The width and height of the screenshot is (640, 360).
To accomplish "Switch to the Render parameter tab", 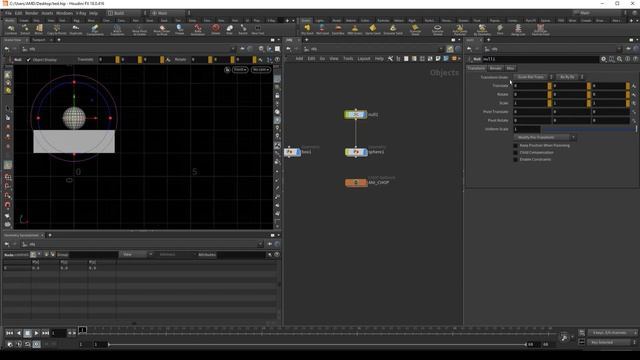I will click(x=495, y=68).
